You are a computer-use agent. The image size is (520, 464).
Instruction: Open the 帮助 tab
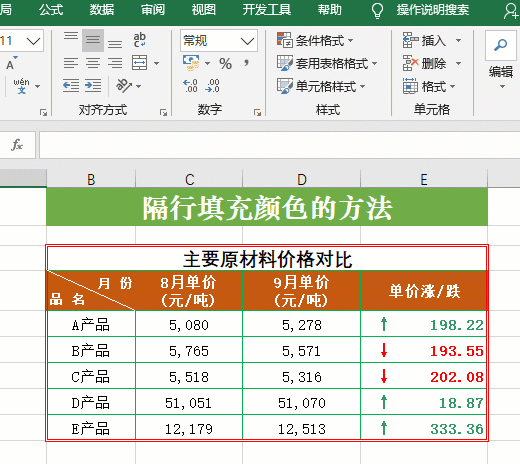coord(329,10)
